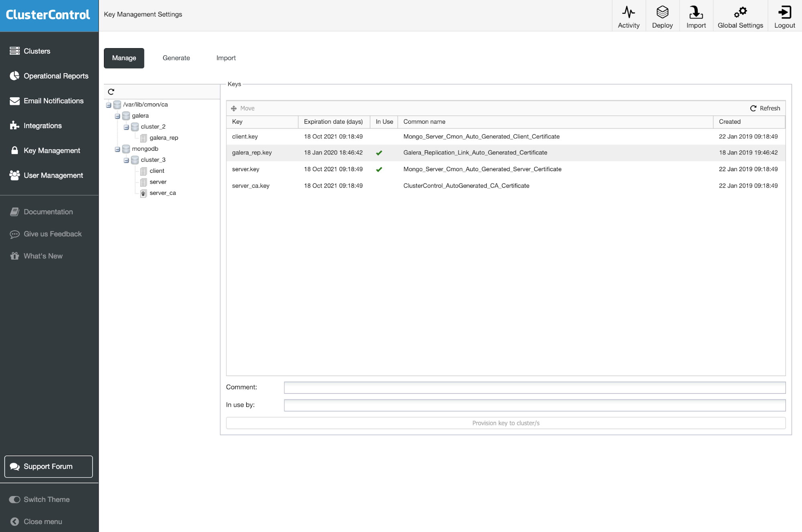The height and width of the screenshot is (532, 802).
Task: Click the Close menu arrow icon
Action: pyautogui.click(x=14, y=522)
